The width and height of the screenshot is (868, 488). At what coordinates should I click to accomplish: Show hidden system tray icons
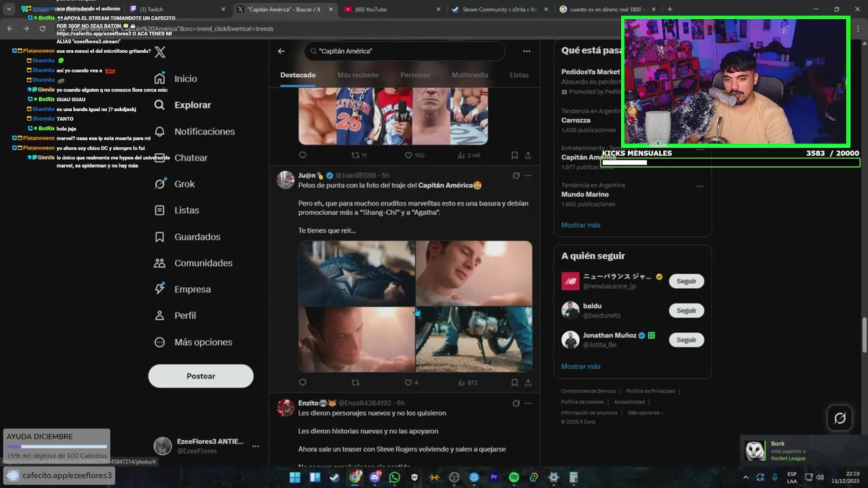745,477
